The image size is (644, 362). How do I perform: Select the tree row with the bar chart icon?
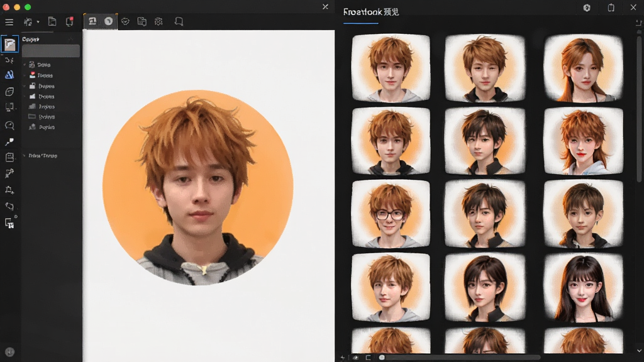click(41, 107)
